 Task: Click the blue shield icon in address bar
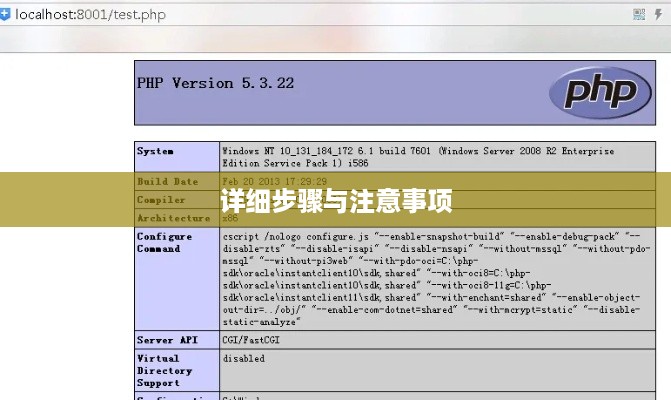(x=5, y=14)
